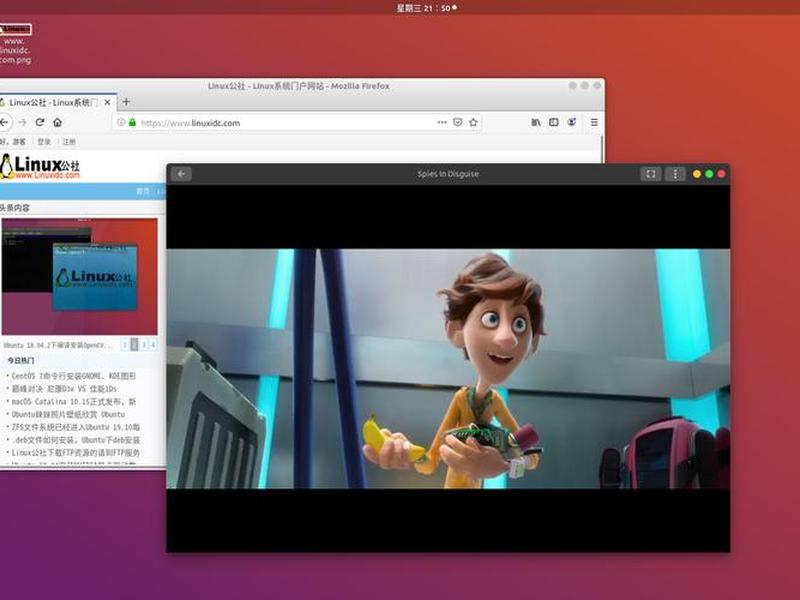
Task: Open the .deb文件如何安装 article link
Action: (76, 440)
